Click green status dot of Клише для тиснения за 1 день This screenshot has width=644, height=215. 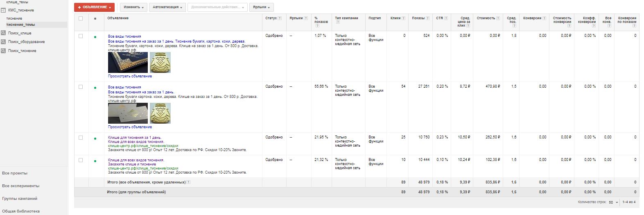tap(95, 138)
